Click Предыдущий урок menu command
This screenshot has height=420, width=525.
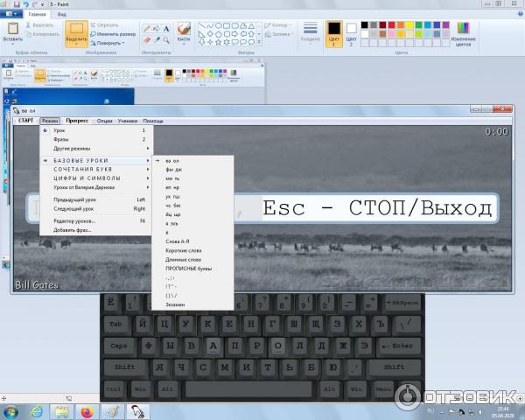point(96,199)
